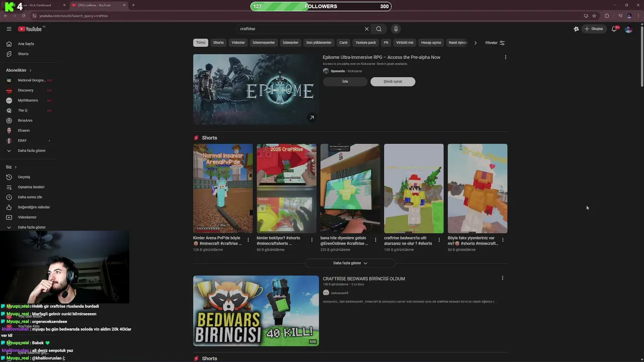Click the İzle button on Epitome ad

click(x=345, y=81)
